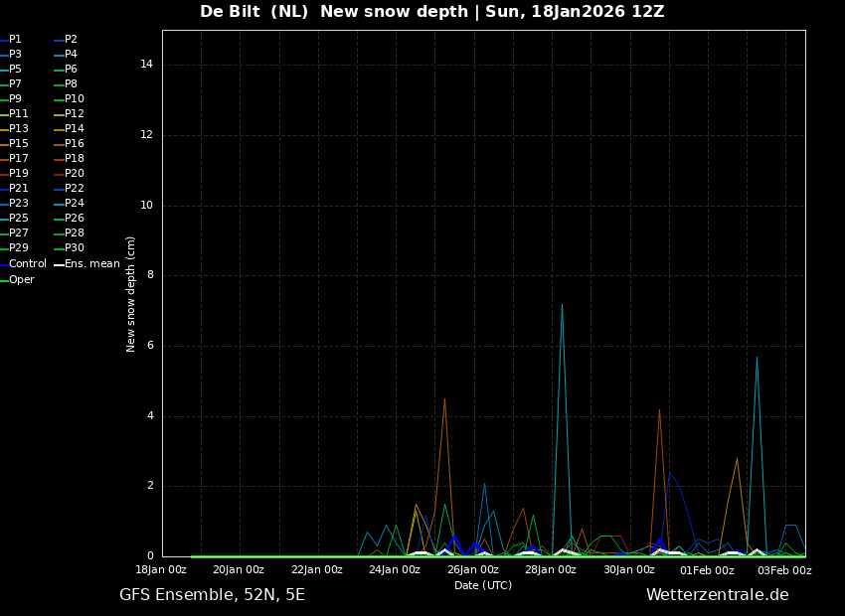
Task: Click the P25 legend entry
Action: tap(14, 218)
